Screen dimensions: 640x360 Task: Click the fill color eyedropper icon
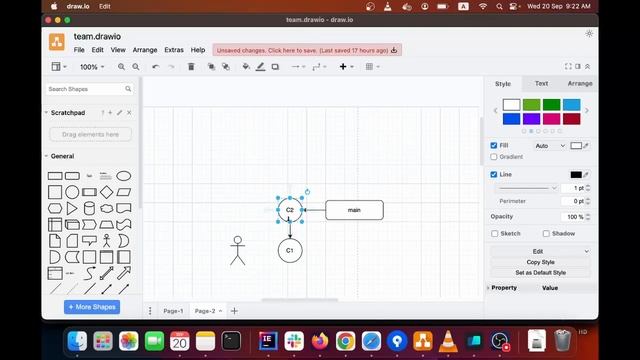point(586,146)
